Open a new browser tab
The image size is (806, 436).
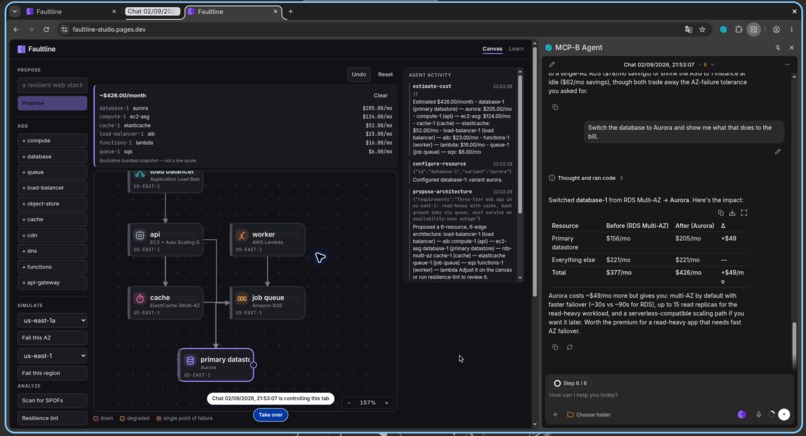coord(290,11)
